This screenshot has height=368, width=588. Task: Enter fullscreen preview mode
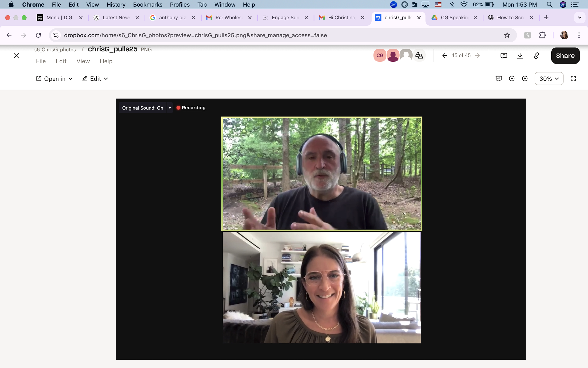[573, 79]
